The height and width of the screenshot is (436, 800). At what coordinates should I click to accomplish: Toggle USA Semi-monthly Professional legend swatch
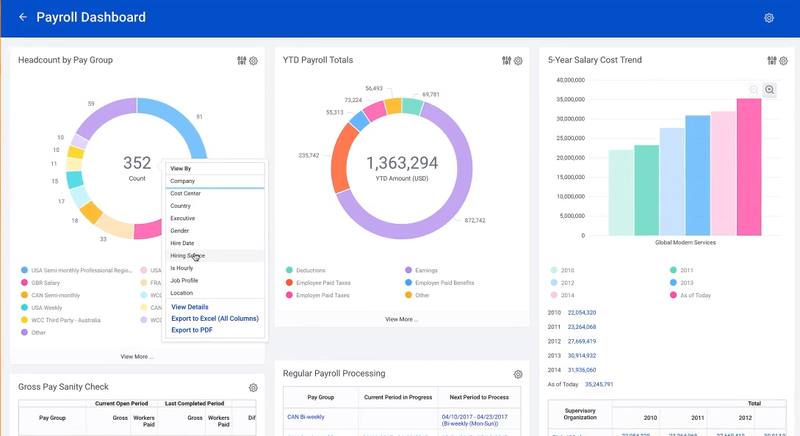(x=24, y=270)
